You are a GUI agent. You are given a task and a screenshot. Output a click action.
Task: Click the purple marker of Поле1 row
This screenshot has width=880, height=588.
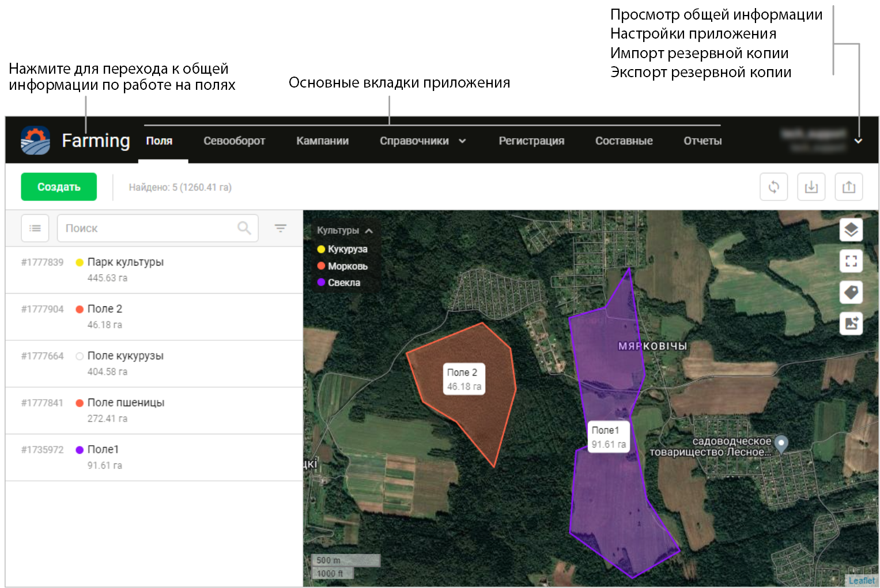pyautogui.click(x=80, y=450)
